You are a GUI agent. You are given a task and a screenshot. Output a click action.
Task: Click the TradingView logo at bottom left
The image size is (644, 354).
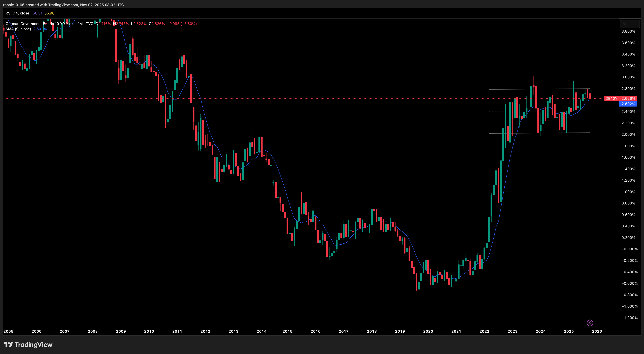click(x=28, y=344)
